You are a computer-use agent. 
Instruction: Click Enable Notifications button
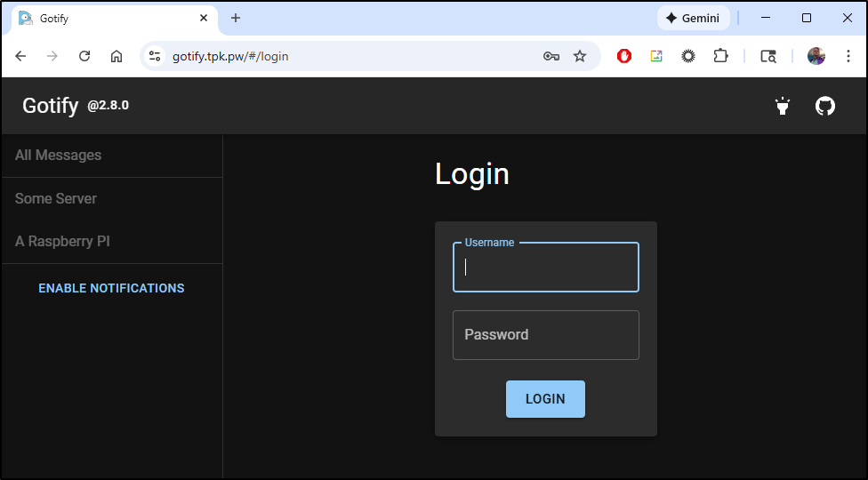pos(111,288)
